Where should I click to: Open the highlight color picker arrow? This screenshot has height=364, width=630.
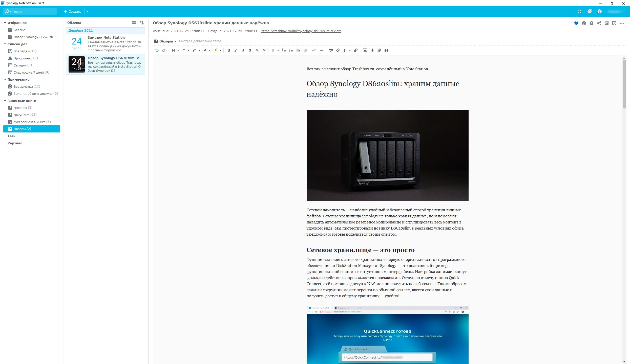point(220,51)
